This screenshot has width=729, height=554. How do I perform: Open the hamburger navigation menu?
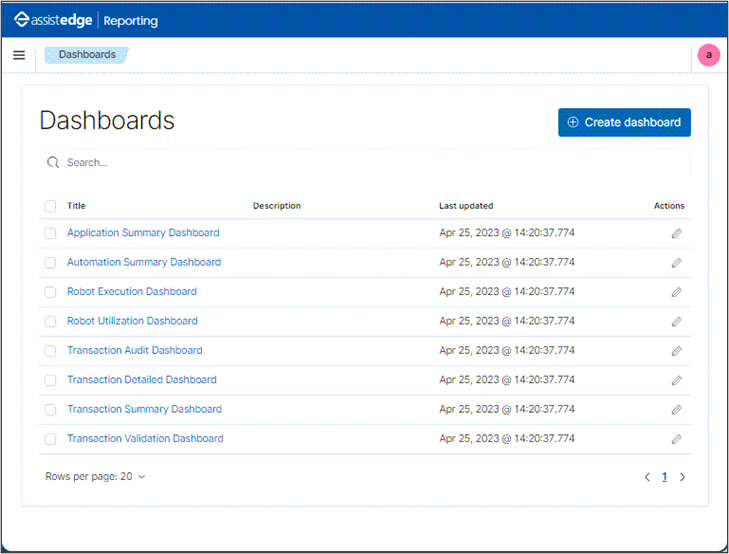19,55
